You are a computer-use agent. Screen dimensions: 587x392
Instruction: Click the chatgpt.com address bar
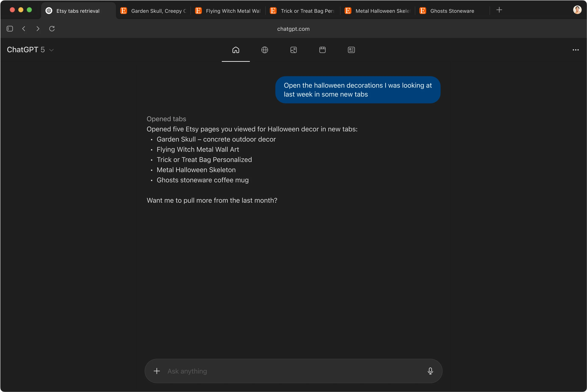(293, 29)
